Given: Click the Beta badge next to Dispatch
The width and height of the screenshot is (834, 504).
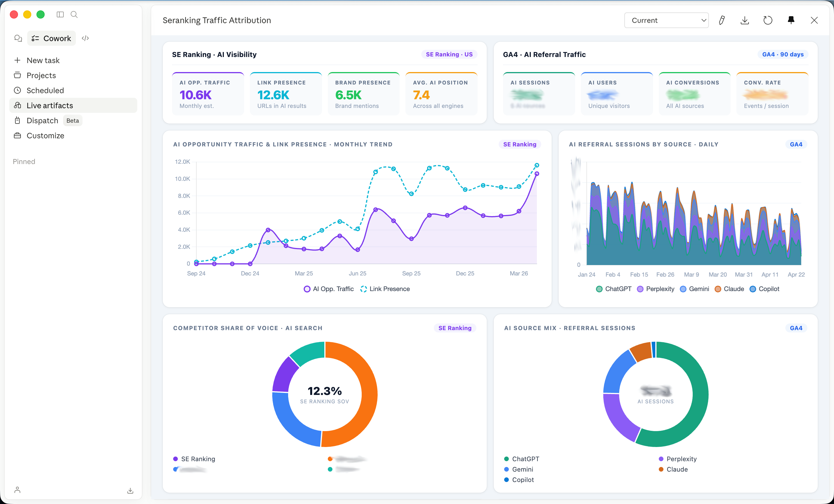Looking at the screenshot, I should click(x=72, y=120).
